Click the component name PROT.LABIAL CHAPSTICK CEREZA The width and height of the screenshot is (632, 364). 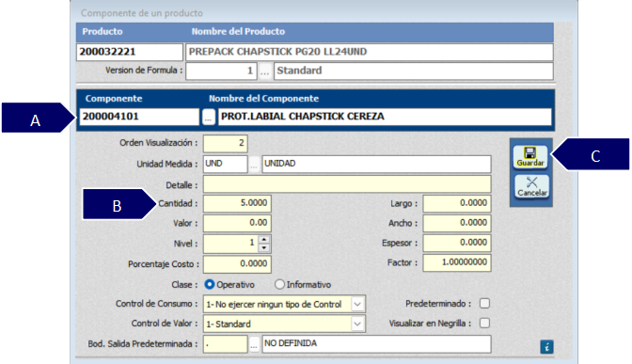coord(385,117)
